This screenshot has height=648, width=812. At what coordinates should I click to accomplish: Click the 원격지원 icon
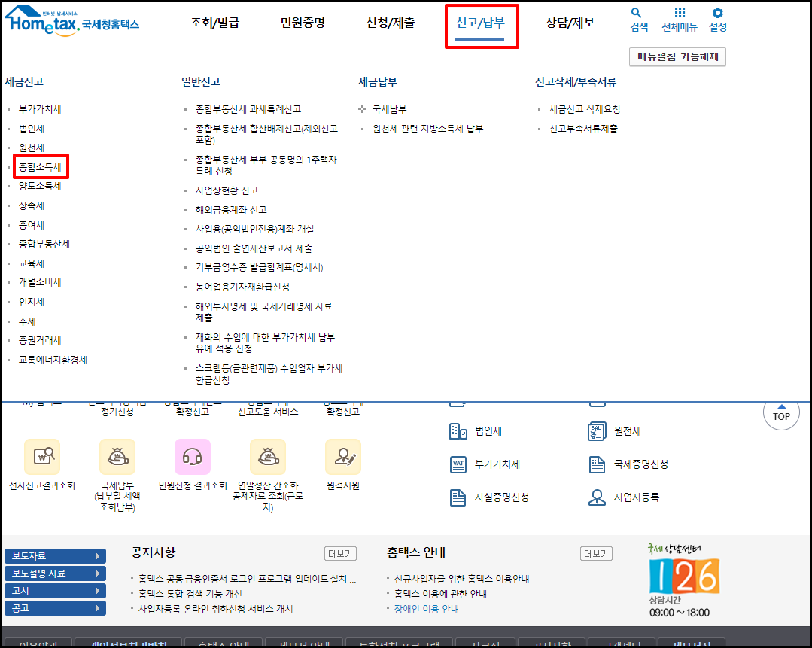click(343, 456)
